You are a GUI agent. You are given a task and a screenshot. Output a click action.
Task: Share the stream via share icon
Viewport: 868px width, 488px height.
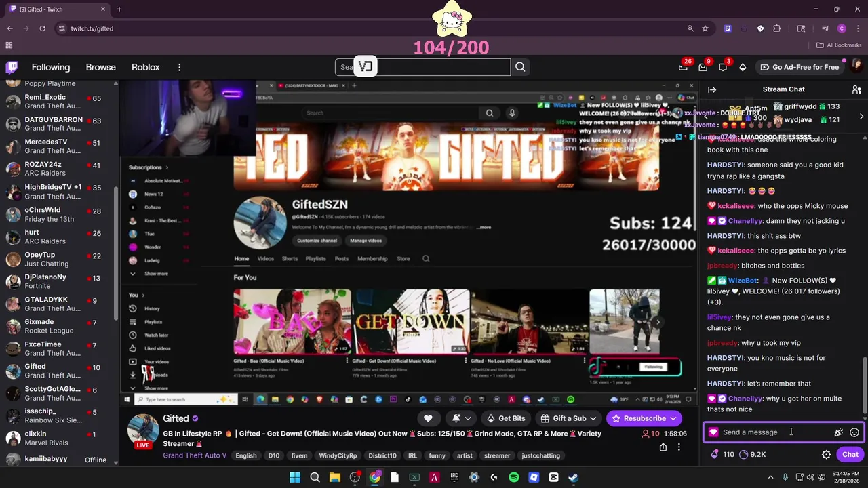point(663,447)
